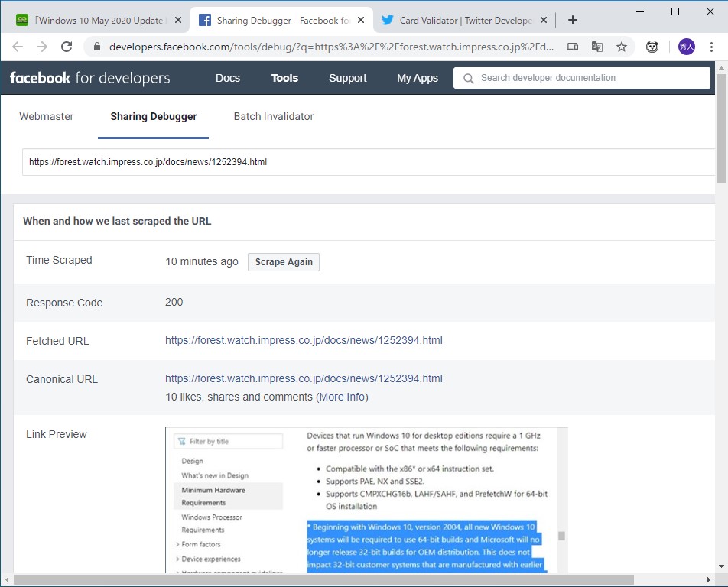Viewport: 728px width, 587px height.
Task: Click the translate icon in the address bar
Action: 597,46
